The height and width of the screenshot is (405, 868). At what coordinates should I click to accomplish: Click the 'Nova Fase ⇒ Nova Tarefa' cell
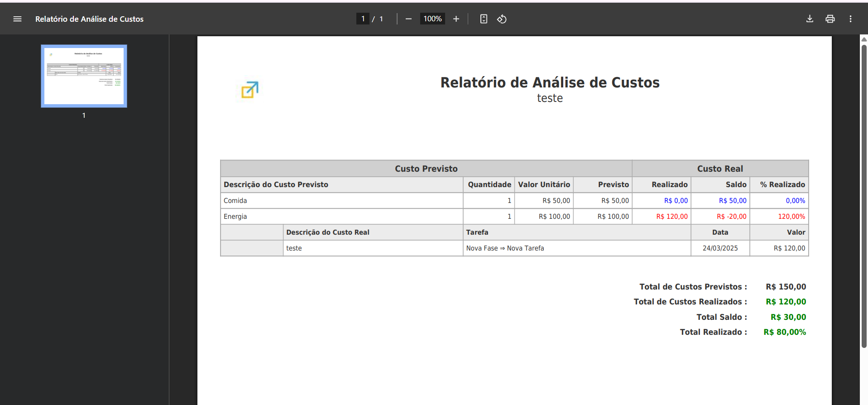coord(577,248)
